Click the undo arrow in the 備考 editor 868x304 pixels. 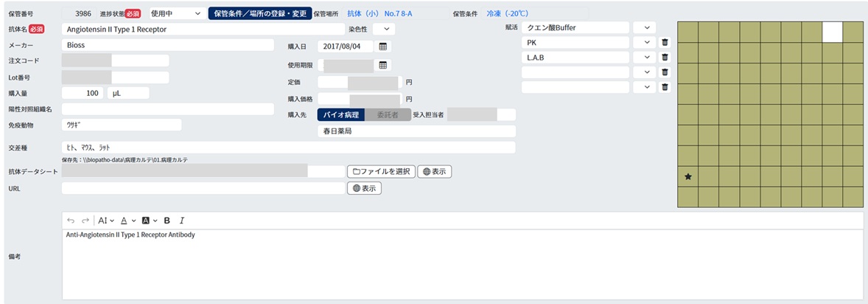point(71,220)
